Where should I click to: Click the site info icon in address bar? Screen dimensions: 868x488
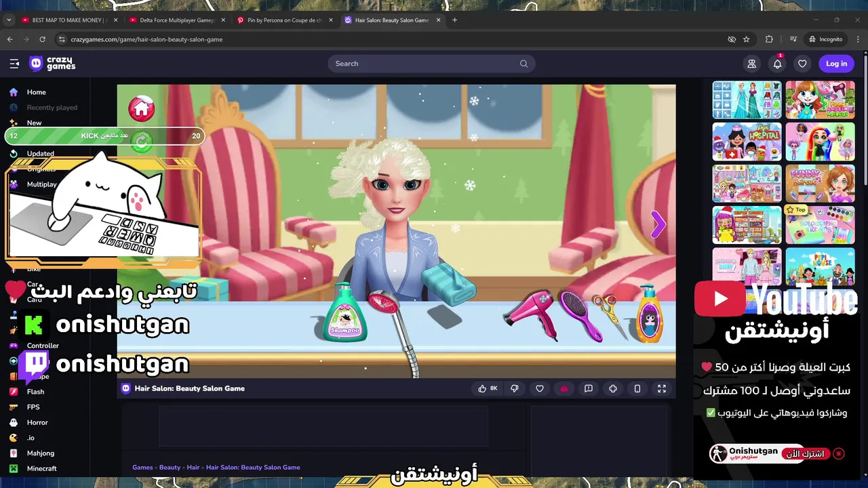62,39
